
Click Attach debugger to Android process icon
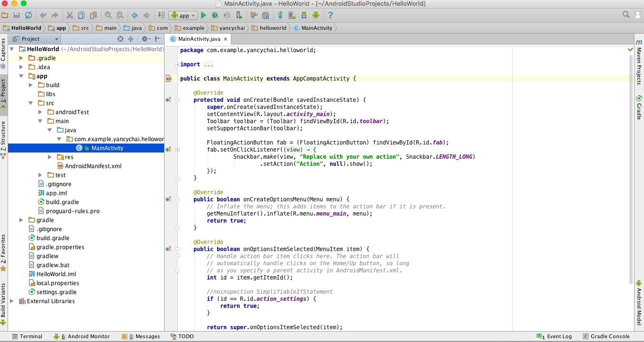239,15
